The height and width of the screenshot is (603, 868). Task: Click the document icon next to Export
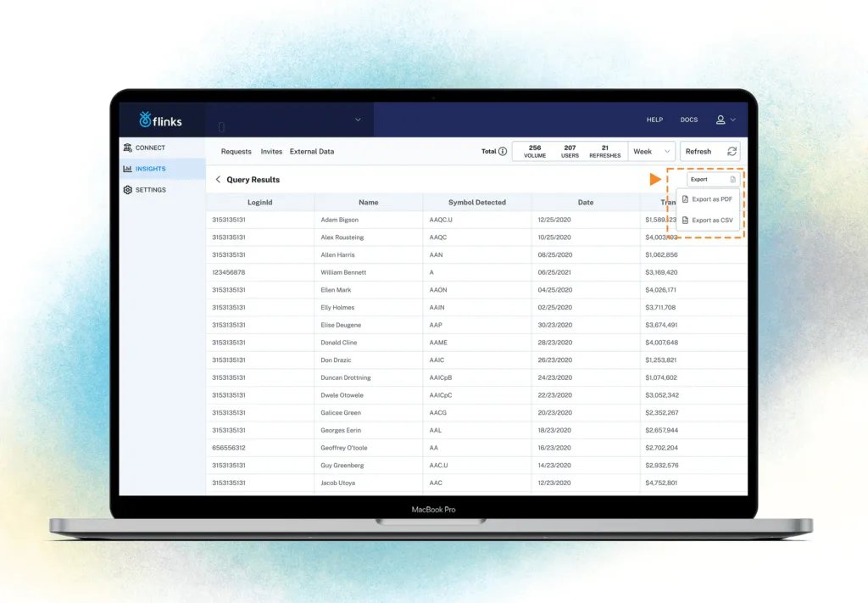[732, 180]
